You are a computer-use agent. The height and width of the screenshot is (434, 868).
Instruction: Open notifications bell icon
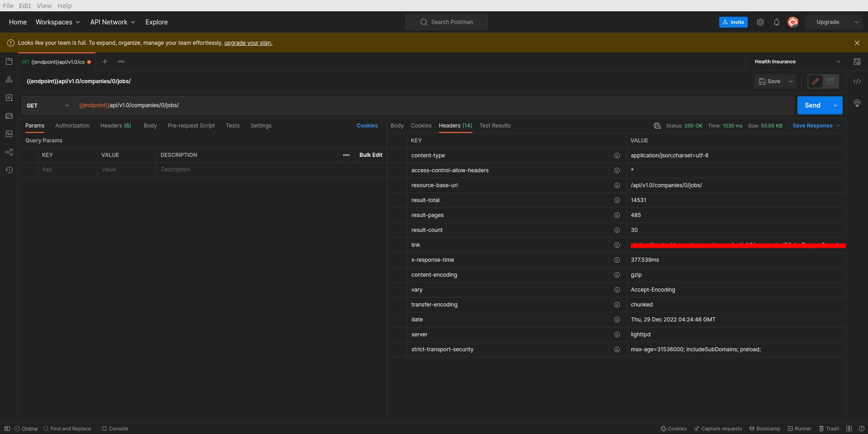(x=777, y=22)
